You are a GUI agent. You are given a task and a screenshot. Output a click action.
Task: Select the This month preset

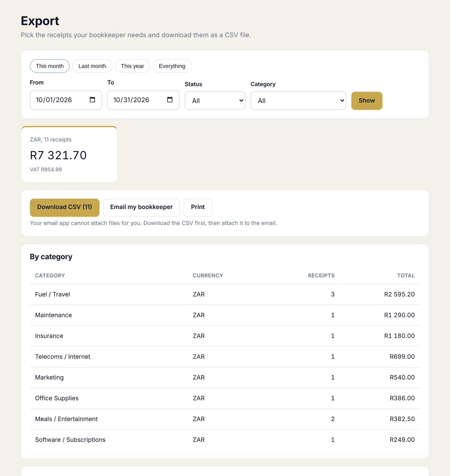[x=50, y=66]
